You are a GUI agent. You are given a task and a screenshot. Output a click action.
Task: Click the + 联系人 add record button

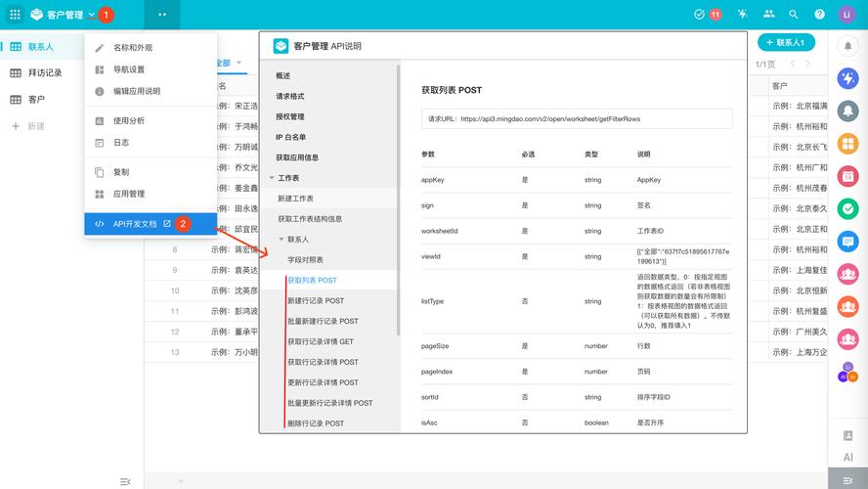coord(786,43)
